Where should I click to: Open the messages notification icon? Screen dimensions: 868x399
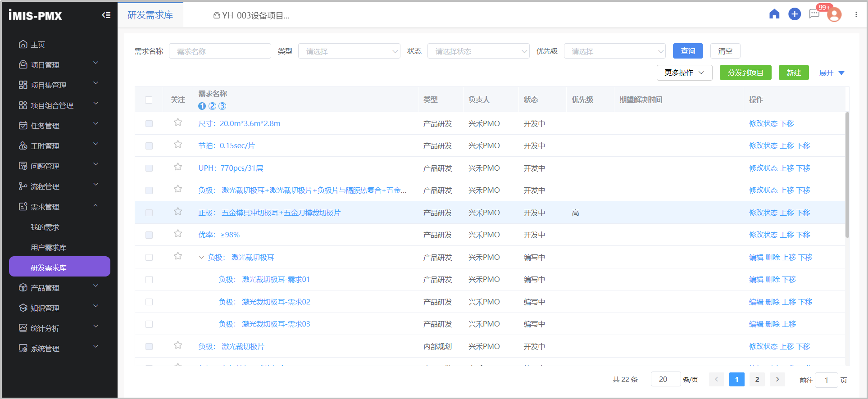tap(814, 14)
